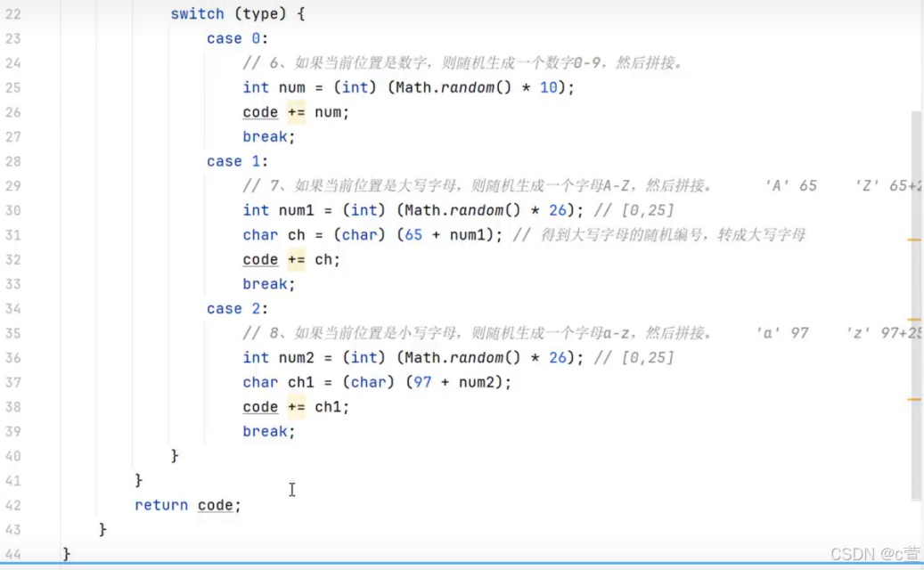This screenshot has height=570, width=924.
Task: Click the number literal 97 on line 37
Action: coord(424,382)
